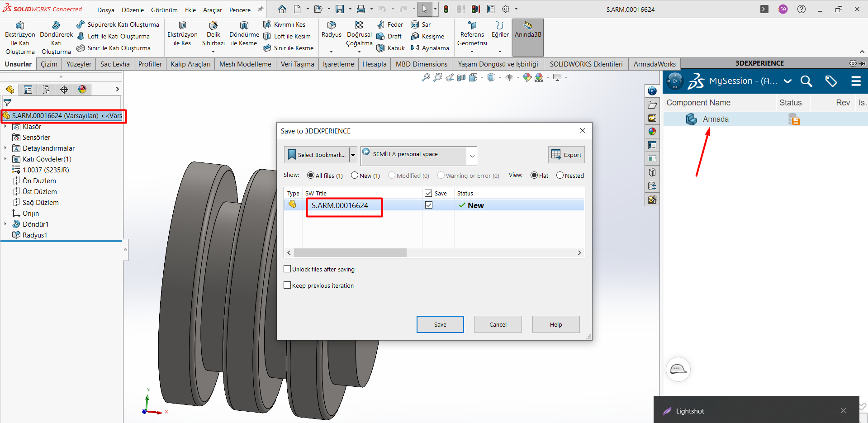Switch to the Çizim tab
This screenshot has height=423, width=868.
click(x=49, y=64)
